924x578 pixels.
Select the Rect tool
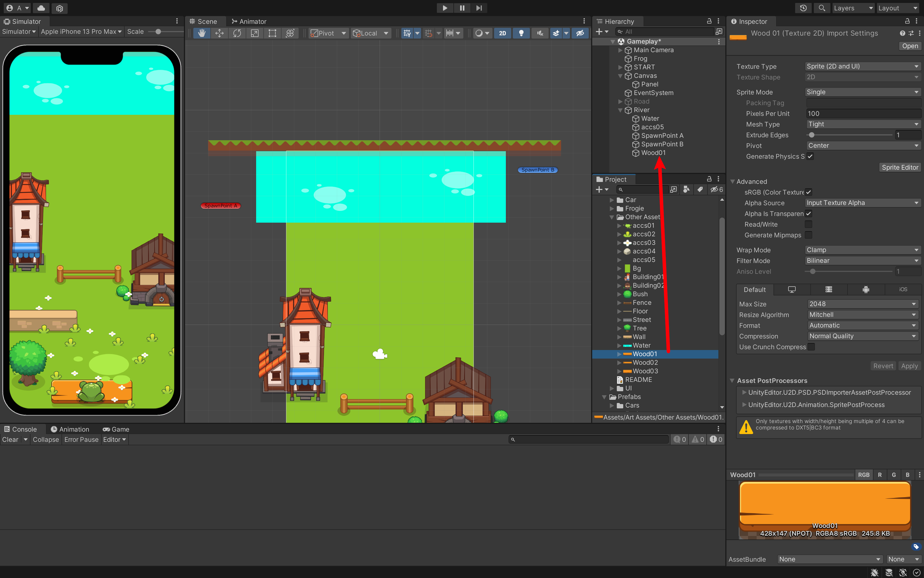coord(272,33)
